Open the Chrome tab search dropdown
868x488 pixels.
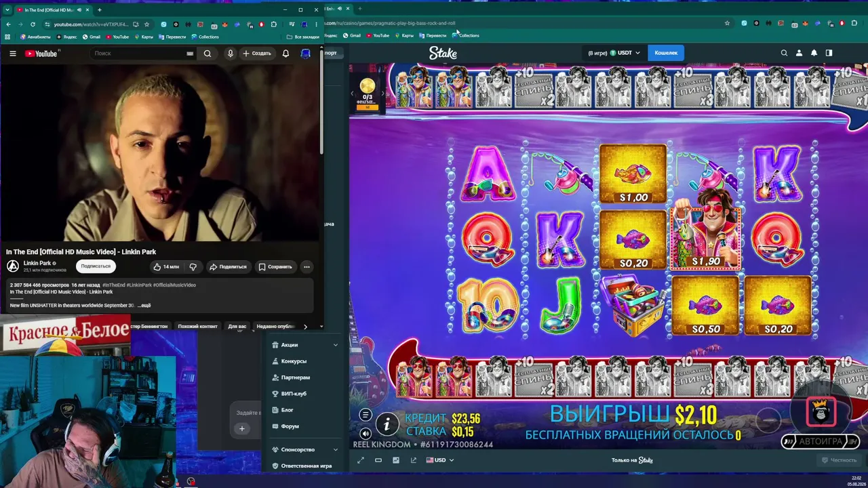[7, 10]
